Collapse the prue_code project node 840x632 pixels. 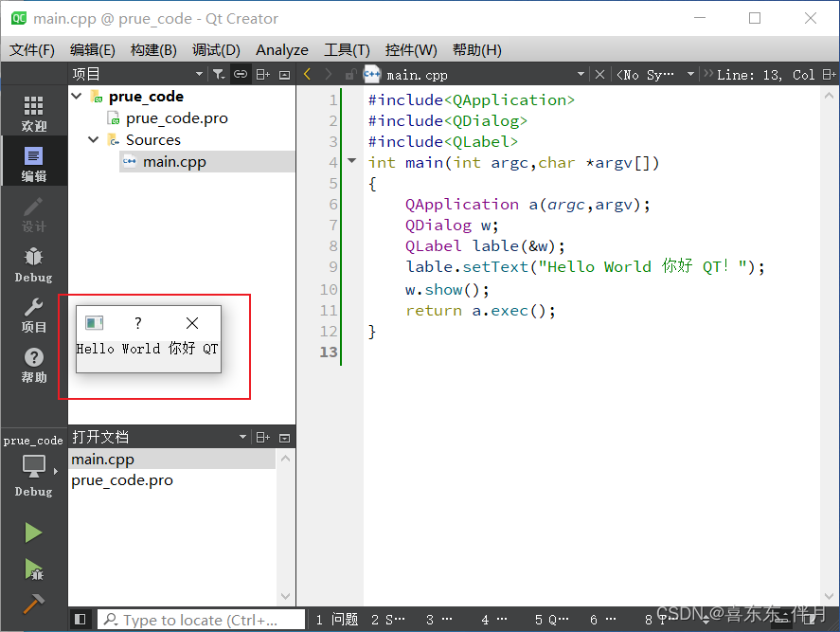(x=76, y=96)
